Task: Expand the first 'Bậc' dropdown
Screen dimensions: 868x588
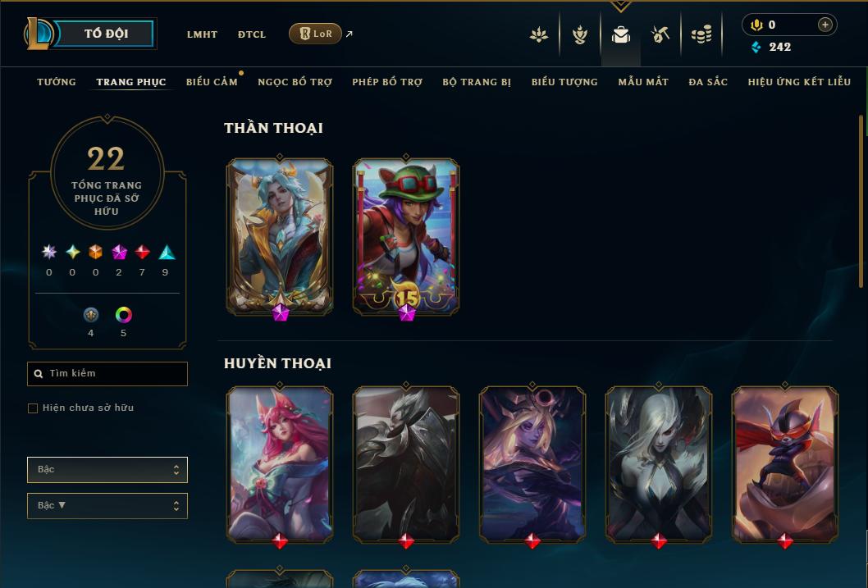Action: [107, 470]
